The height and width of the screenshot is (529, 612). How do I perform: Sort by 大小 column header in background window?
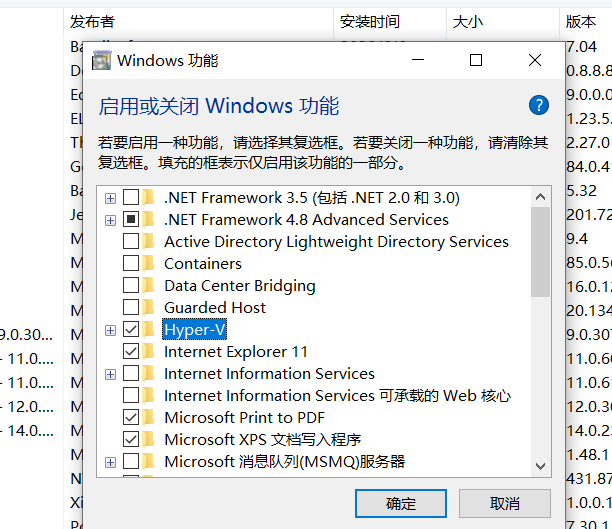(503, 21)
